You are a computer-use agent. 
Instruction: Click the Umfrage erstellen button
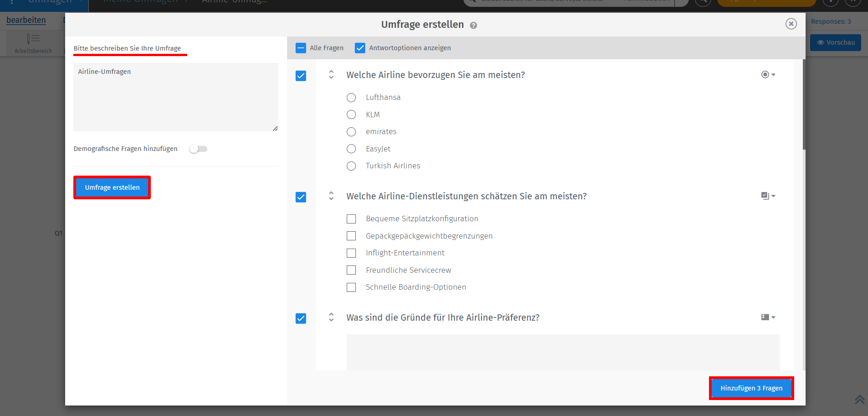tap(112, 187)
